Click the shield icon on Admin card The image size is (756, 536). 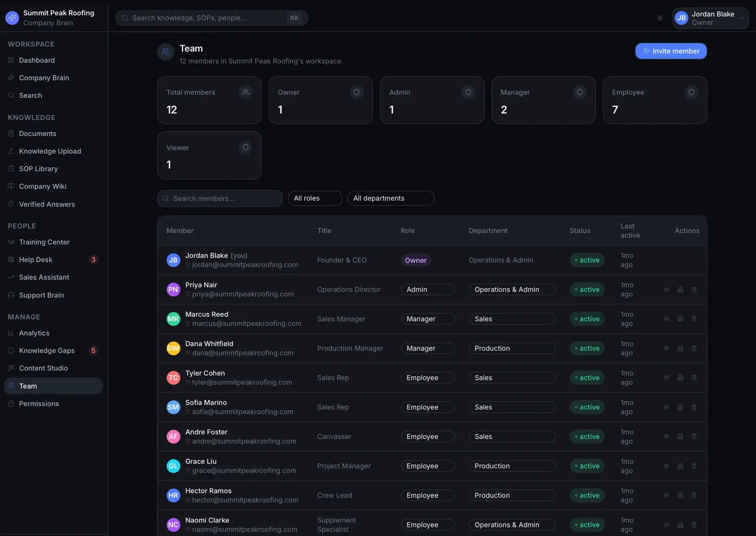tap(468, 92)
